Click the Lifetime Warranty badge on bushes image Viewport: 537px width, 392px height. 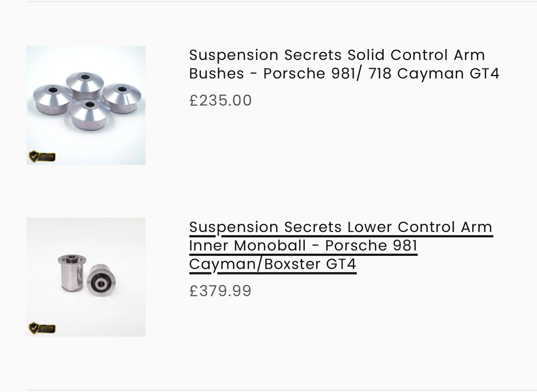click(42, 157)
